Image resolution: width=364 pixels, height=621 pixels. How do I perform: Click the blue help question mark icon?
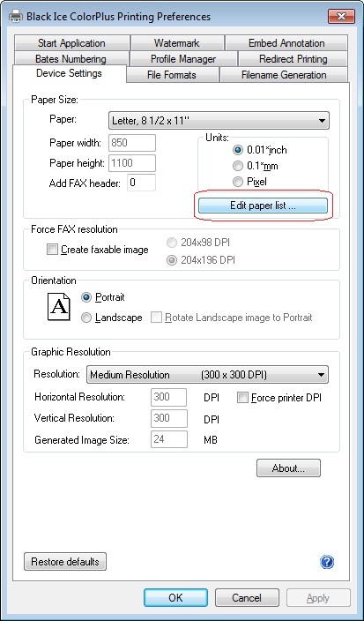[x=326, y=562]
